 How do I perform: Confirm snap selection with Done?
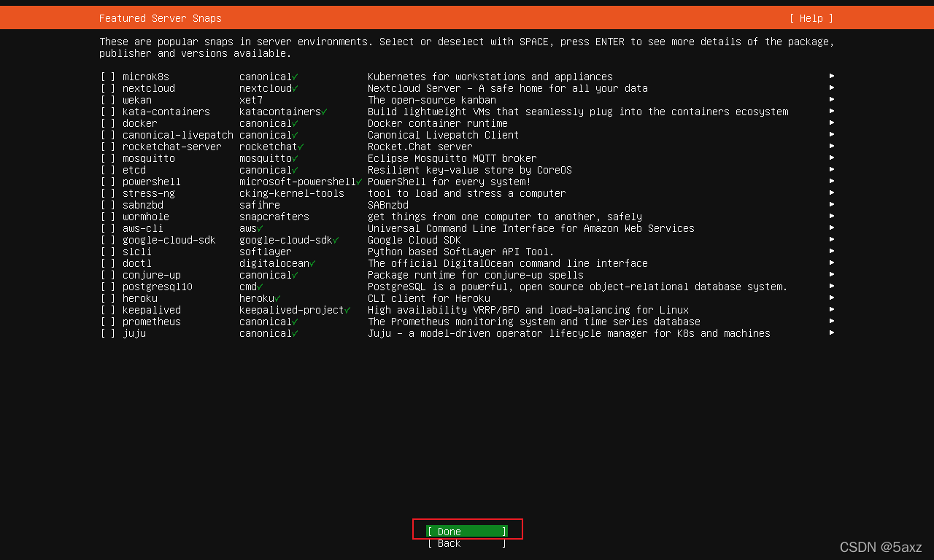pyautogui.click(x=467, y=532)
